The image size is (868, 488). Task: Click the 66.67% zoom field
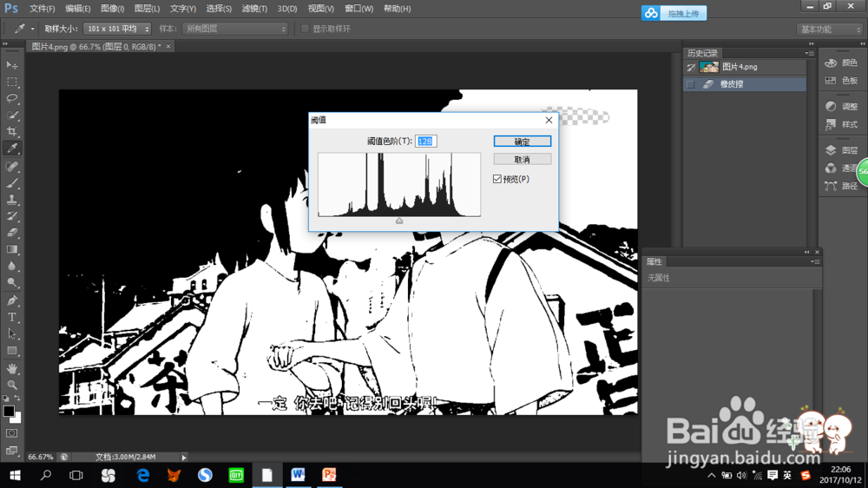pos(41,457)
